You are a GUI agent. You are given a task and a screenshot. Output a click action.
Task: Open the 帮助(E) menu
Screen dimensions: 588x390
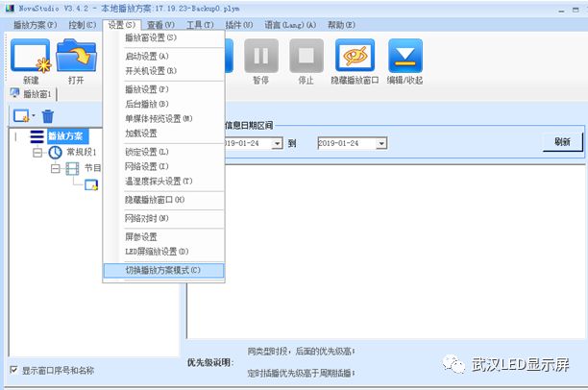tap(341, 25)
